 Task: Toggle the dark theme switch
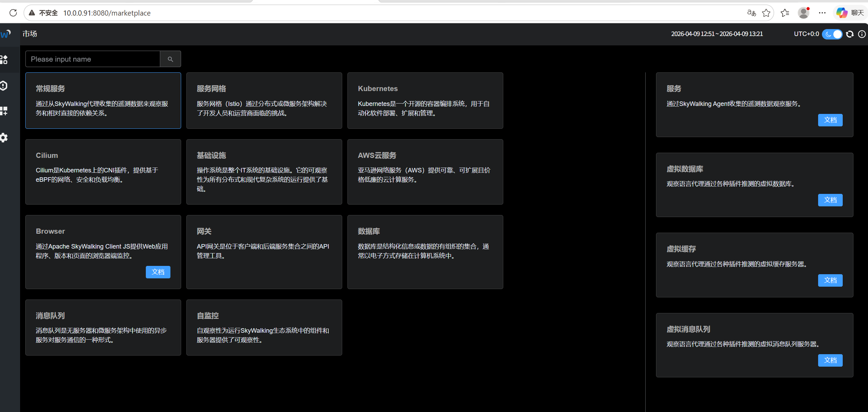point(832,34)
